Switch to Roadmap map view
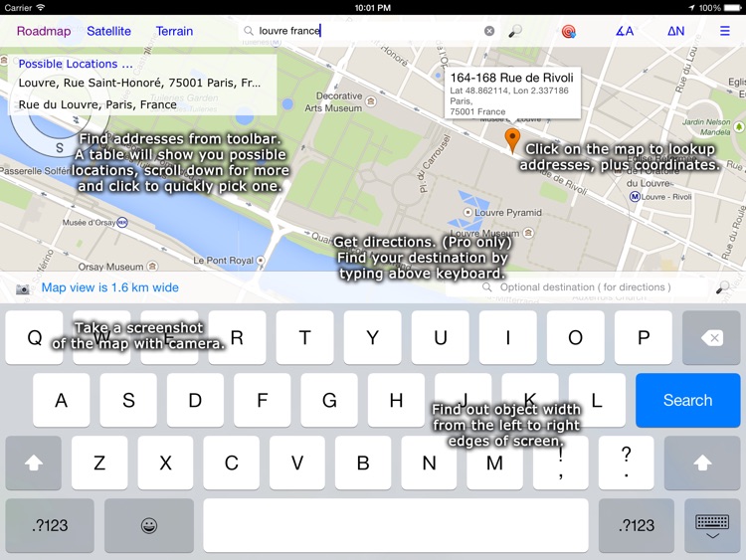 pyautogui.click(x=44, y=32)
